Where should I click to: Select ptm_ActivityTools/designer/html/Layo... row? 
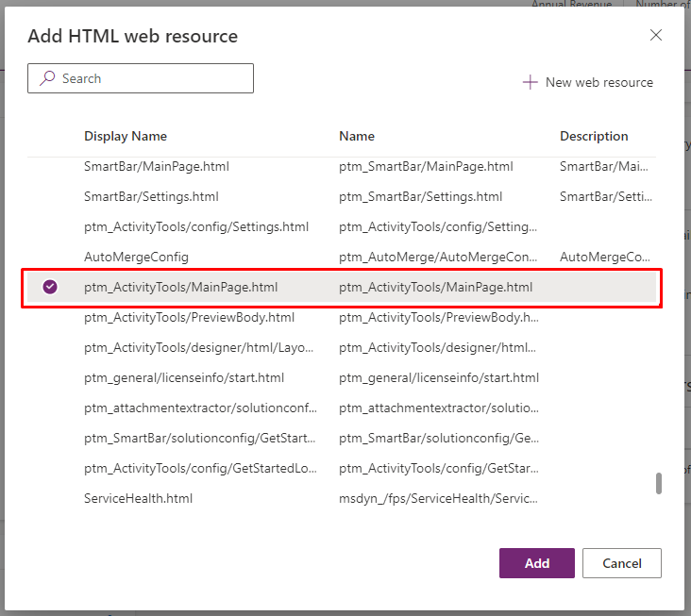click(x=342, y=347)
